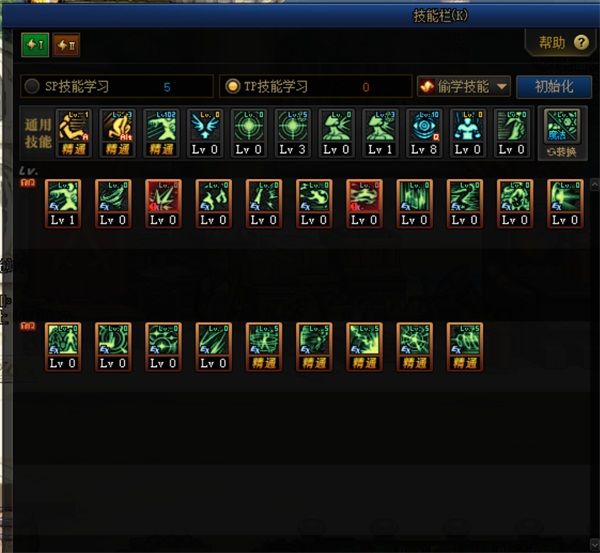Select the SP技能学习 radio button
Screen dimensions: 600x553
click(x=32, y=86)
